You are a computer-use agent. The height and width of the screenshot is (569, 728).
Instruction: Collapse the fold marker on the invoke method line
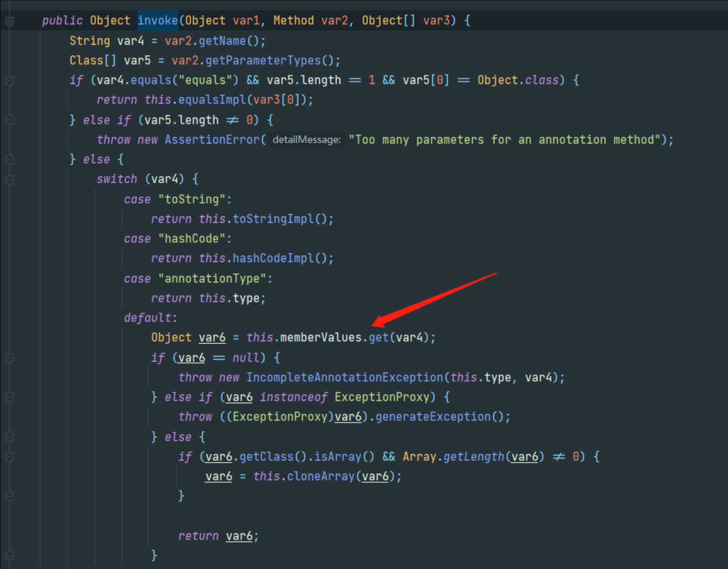(10, 21)
